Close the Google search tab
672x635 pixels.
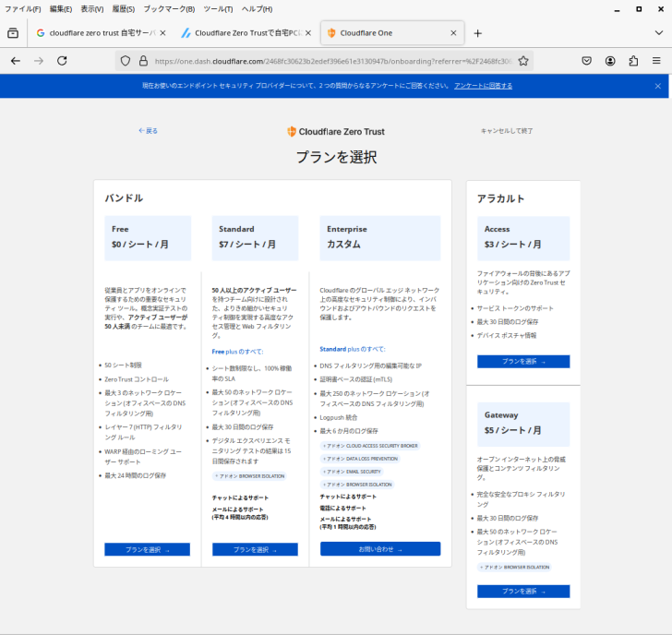(162, 33)
